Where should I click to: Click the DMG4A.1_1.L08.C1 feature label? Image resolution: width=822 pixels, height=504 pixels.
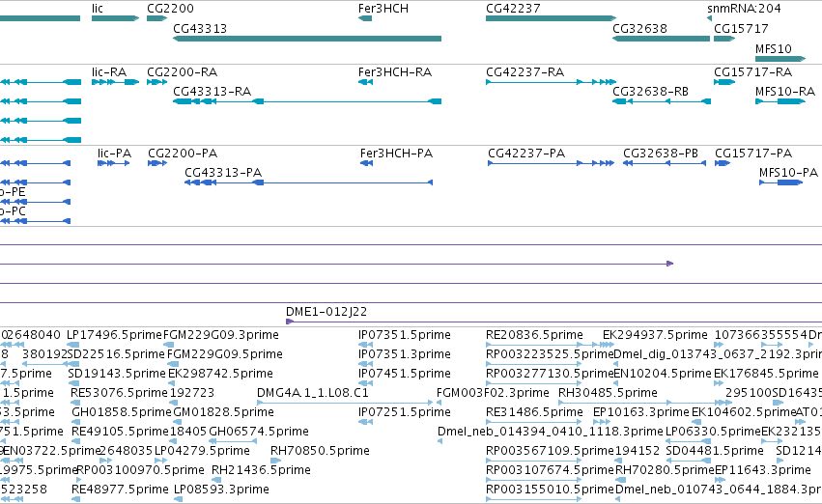(x=313, y=392)
